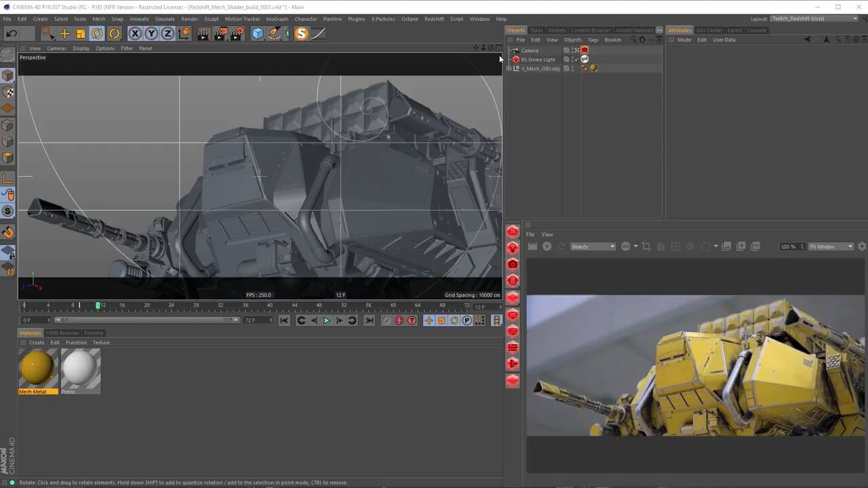Image resolution: width=868 pixels, height=488 pixels.
Task: Open the Fit Window zoom dropdown
Action: pos(831,247)
